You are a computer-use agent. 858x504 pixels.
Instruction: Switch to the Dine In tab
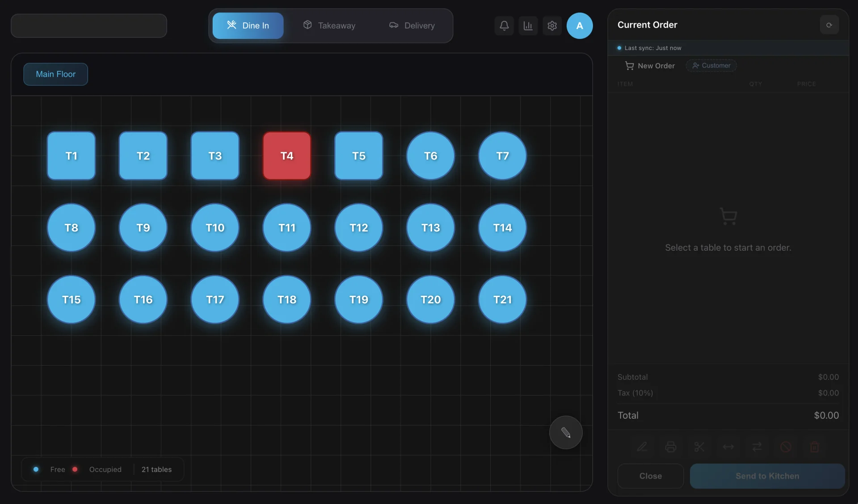coord(248,25)
